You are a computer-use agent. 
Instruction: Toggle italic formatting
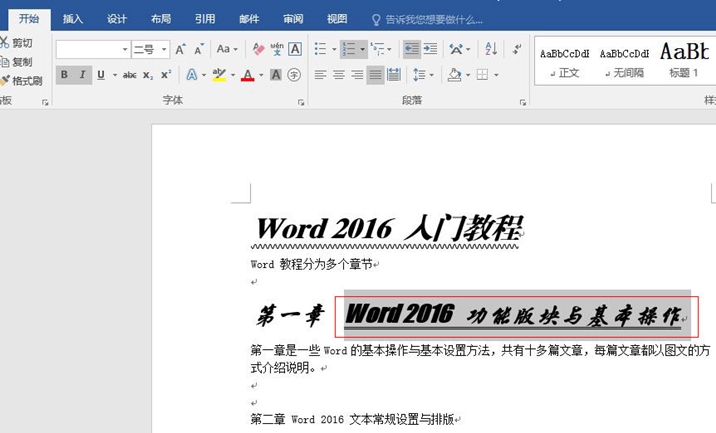click(x=83, y=74)
